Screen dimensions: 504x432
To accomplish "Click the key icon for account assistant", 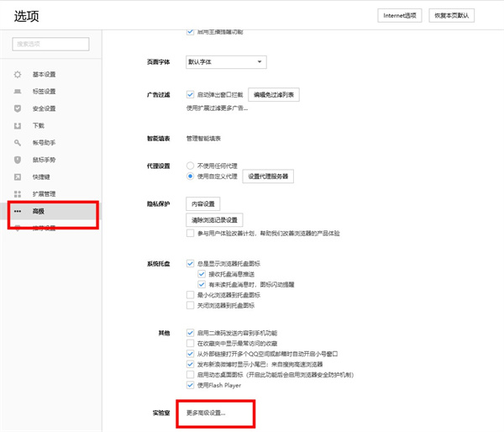I will coord(18,143).
